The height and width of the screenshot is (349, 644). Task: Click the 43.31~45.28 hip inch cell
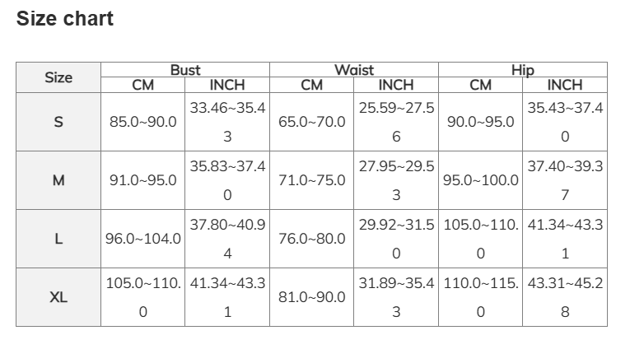[x=565, y=297]
